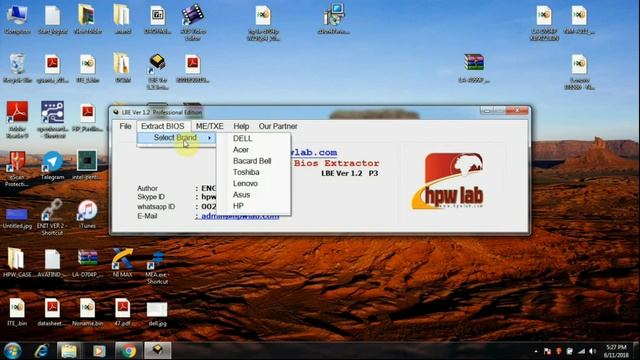Choose Bacard Bell brand entry

coord(252,161)
